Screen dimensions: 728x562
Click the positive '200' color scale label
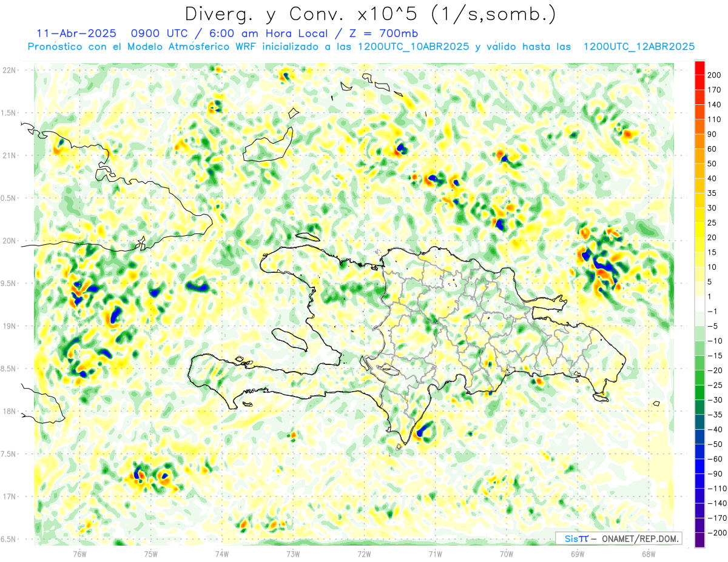pyautogui.click(x=715, y=75)
